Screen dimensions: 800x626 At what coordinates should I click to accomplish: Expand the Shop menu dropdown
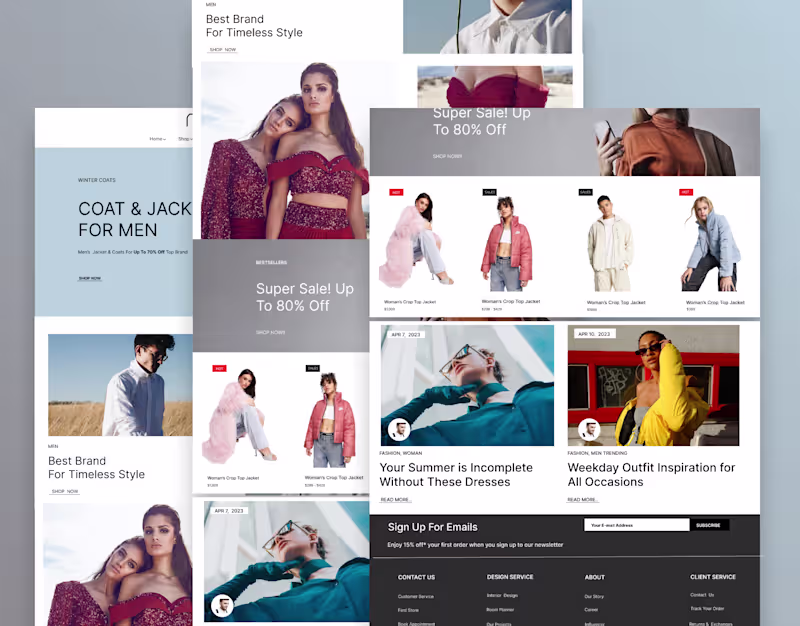click(x=184, y=139)
